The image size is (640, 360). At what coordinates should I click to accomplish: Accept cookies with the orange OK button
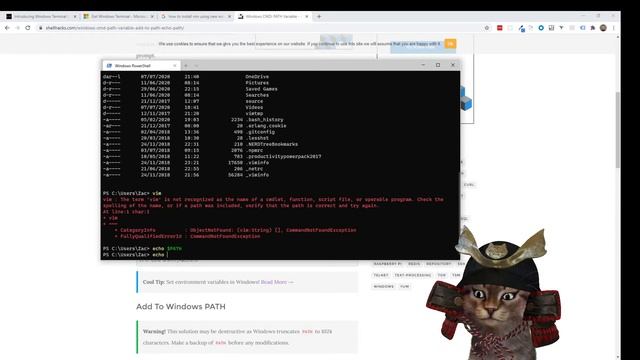tap(450, 44)
